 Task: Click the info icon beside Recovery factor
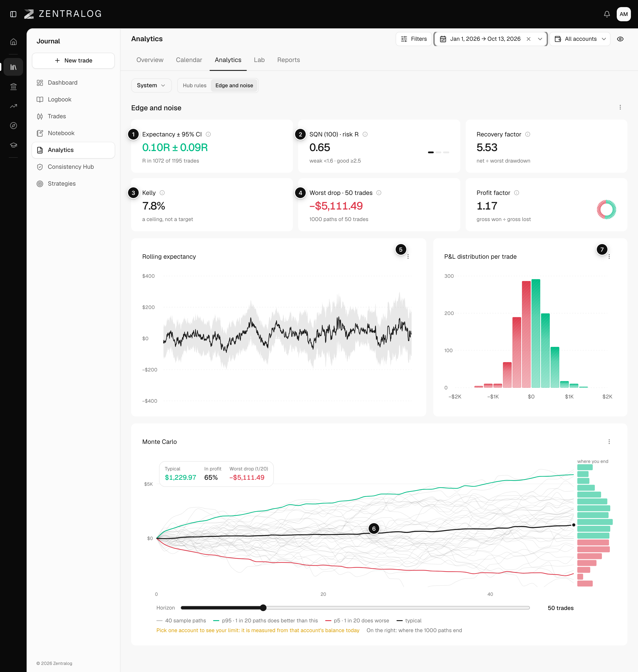coord(527,134)
